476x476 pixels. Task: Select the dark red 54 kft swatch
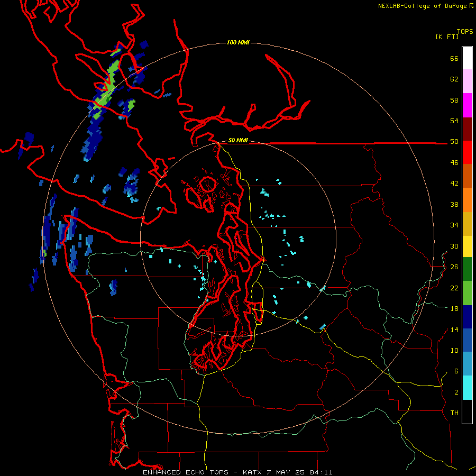pos(467,129)
